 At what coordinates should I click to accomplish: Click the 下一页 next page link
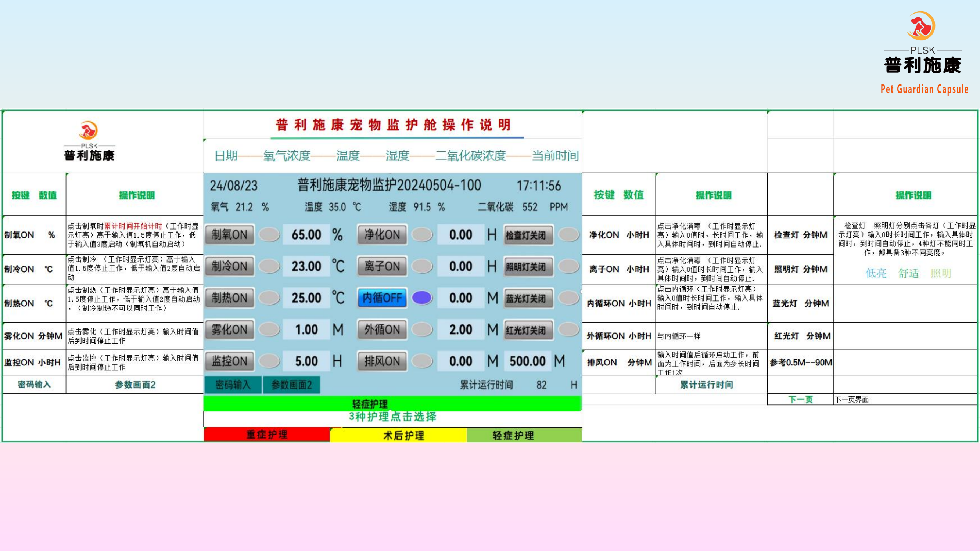[800, 400]
